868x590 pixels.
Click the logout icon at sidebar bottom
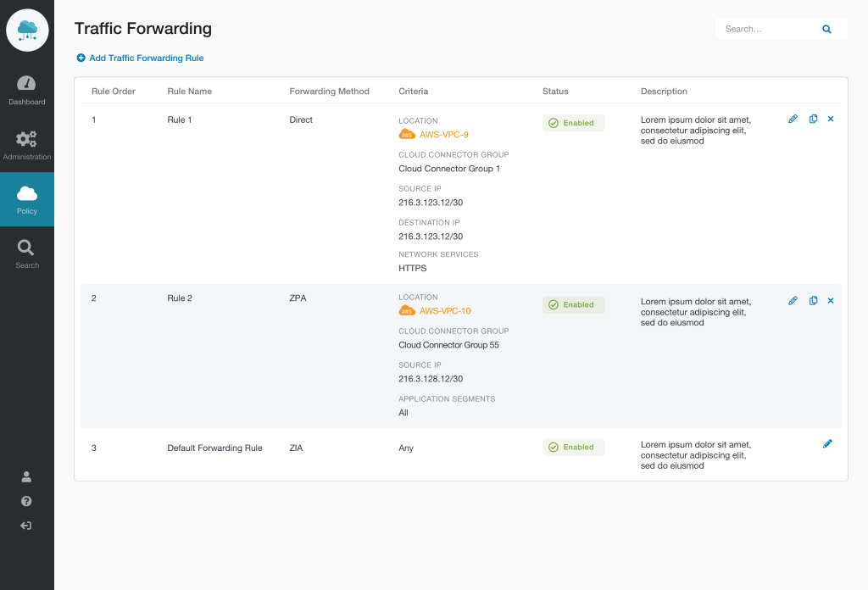point(26,526)
